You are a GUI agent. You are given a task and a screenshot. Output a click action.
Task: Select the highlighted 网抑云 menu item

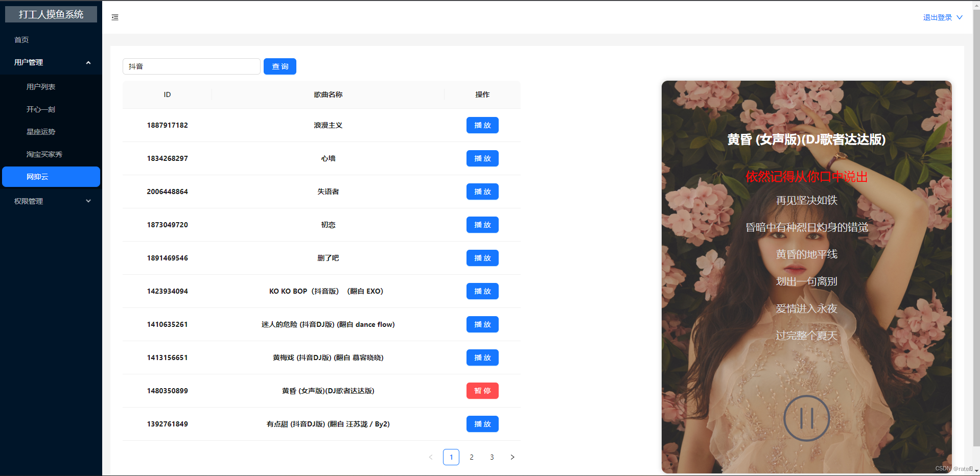click(40, 176)
